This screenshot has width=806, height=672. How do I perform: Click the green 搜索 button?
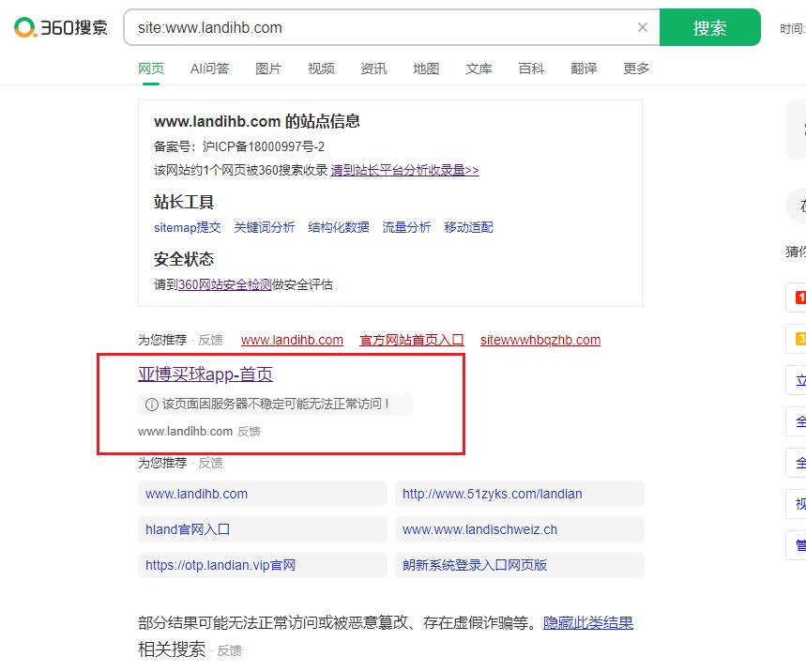tap(710, 27)
